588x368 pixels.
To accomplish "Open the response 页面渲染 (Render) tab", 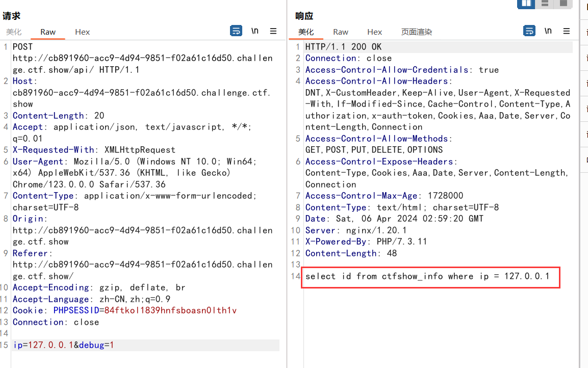I will pyautogui.click(x=416, y=32).
